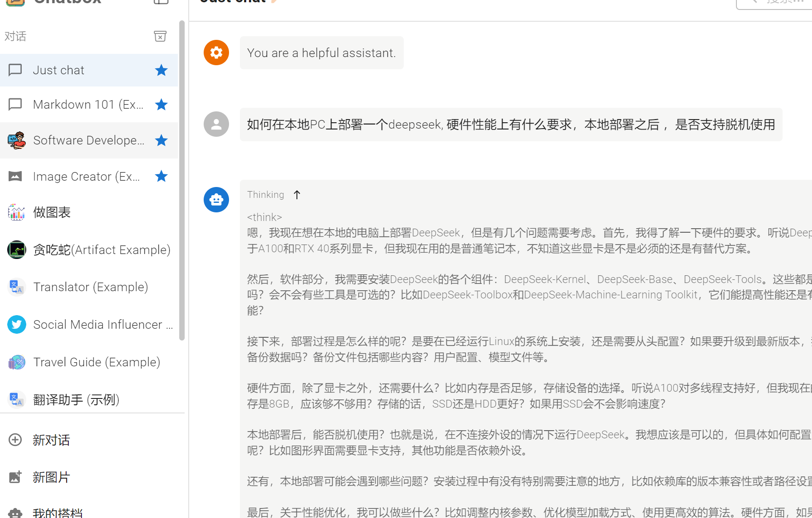The width and height of the screenshot is (812, 518).
Task: Click the image-add icon beside 新图片
Action: pyautogui.click(x=15, y=477)
